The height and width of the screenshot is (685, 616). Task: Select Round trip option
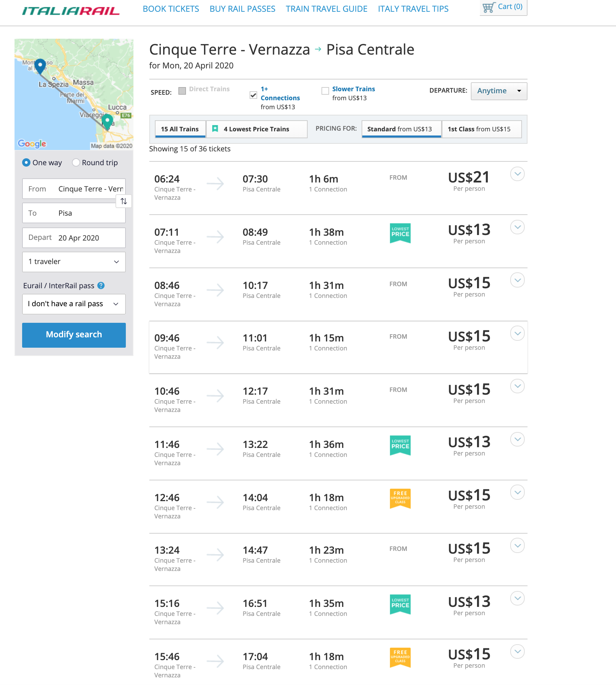76,162
